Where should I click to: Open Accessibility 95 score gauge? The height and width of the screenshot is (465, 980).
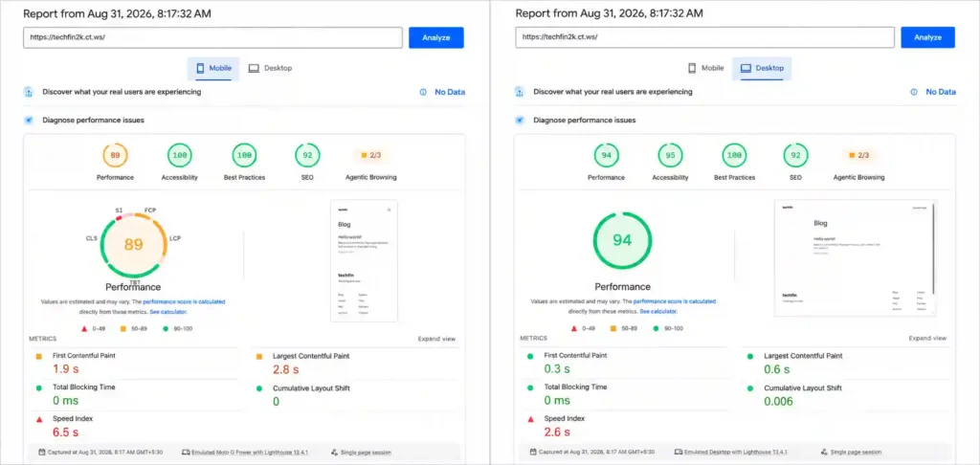(x=670, y=156)
